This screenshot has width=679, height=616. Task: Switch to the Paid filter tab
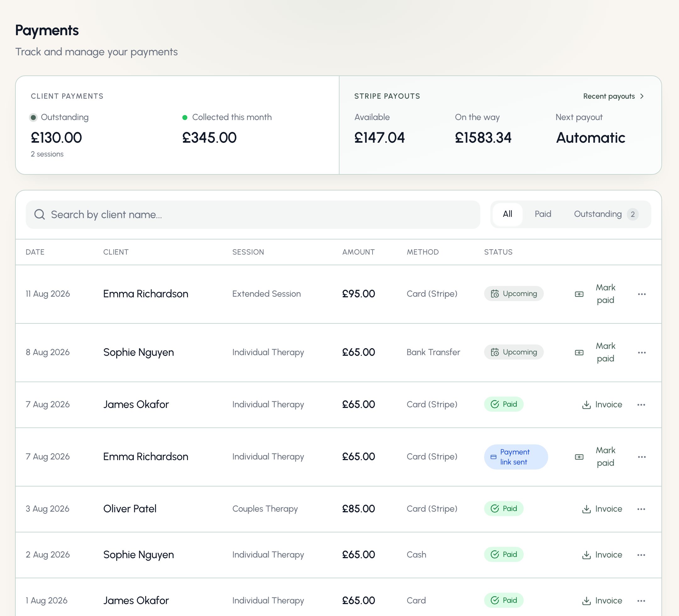pyautogui.click(x=543, y=214)
